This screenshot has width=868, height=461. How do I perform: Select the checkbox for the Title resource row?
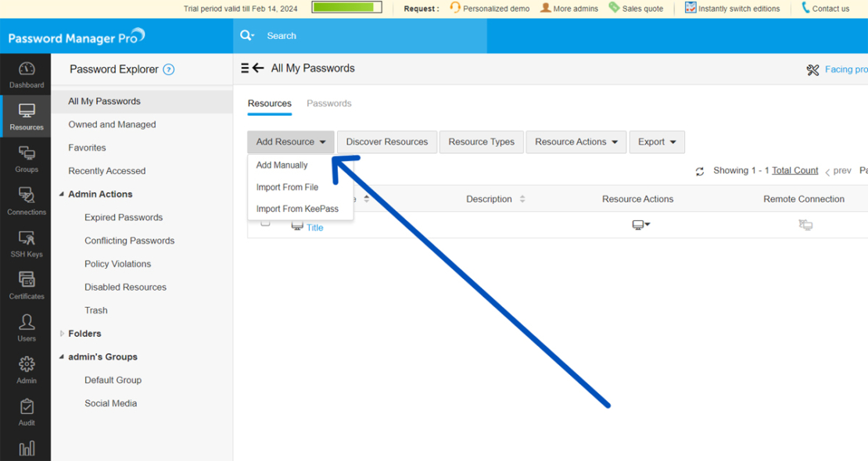[x=264, y=223]
